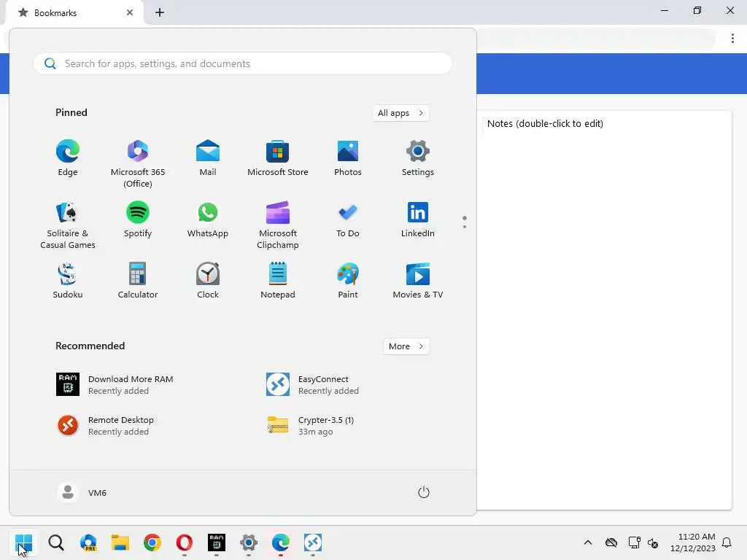Launch Microsoft 365 (Office)

(x=138, y=164)
